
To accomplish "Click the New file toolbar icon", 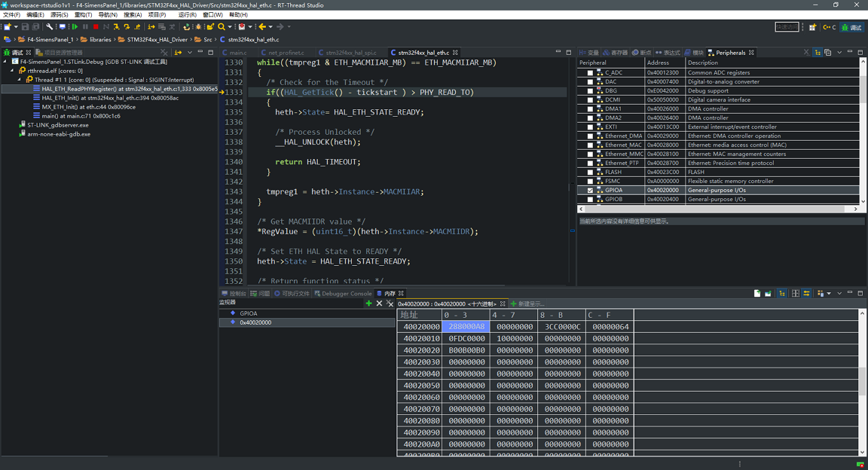I will pyautogui.click(x=8, y=26).
